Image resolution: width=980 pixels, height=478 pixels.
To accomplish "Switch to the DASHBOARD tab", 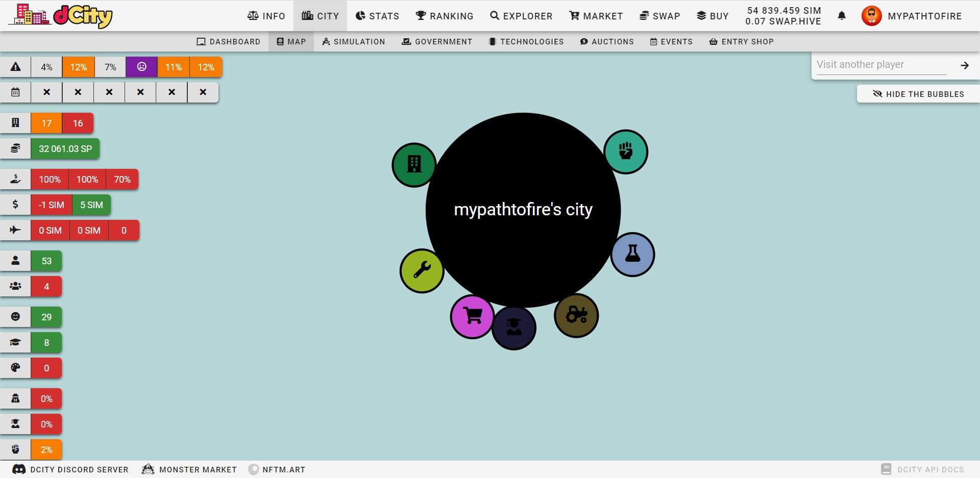I will click(228, 41).
